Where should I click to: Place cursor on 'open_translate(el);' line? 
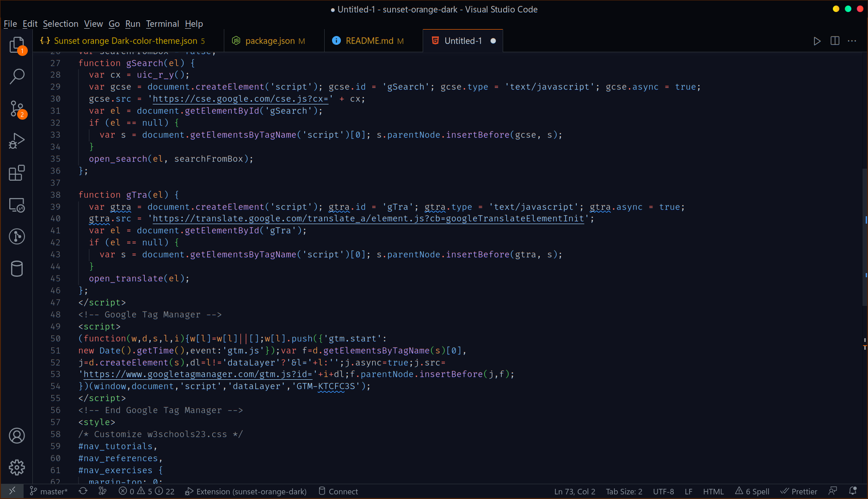[x=139, y=279]
